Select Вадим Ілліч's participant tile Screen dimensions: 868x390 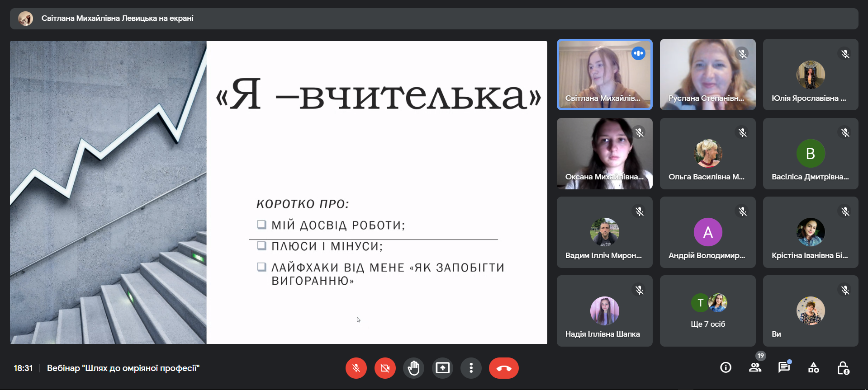pyautogui.click(x=604, y=232)
